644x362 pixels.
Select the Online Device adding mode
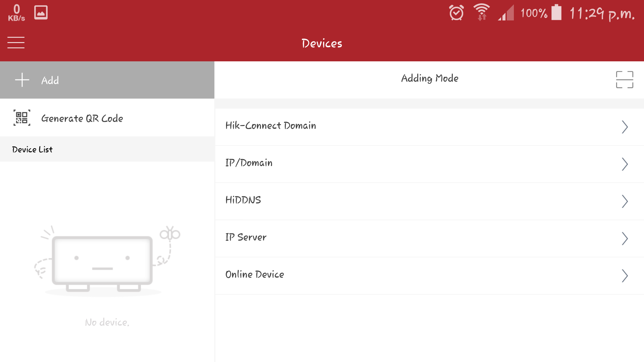(255, 275)
